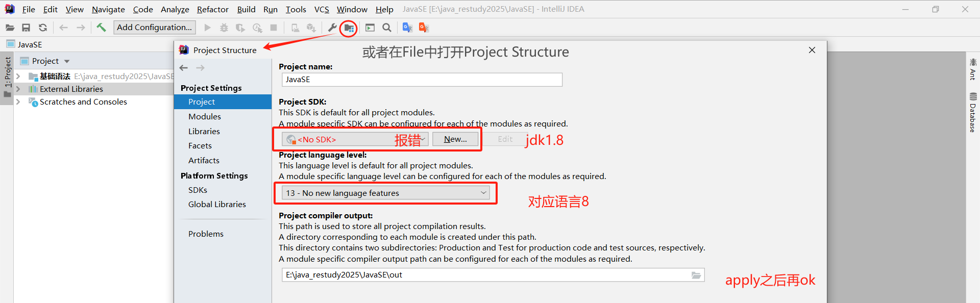Open the Ant tool window
The width and height of the screenshot is (980, 303).
click(973, 69)
